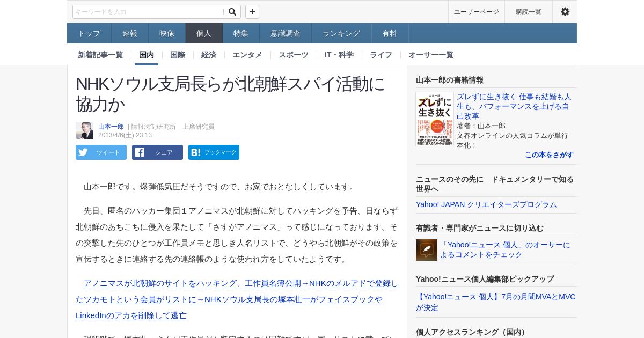Viewport: 644px width, 338px height.
Task: Click the plus icon beside search
Action: tap(252, 12)
